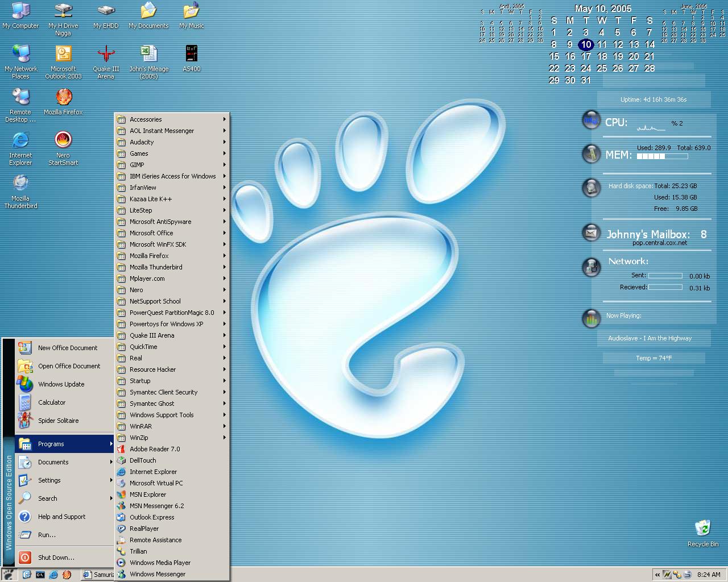The height and width of the screenshot is (582, 728).
Task: Click the Network meter round icon
Action: [591, 267]
